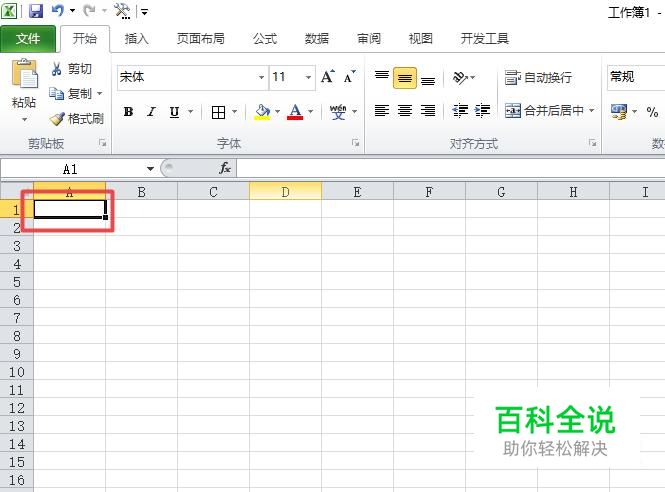This screenshot has height=492, width=665.
Task: Increase font size with large A icon
Action: pos(327,77)
